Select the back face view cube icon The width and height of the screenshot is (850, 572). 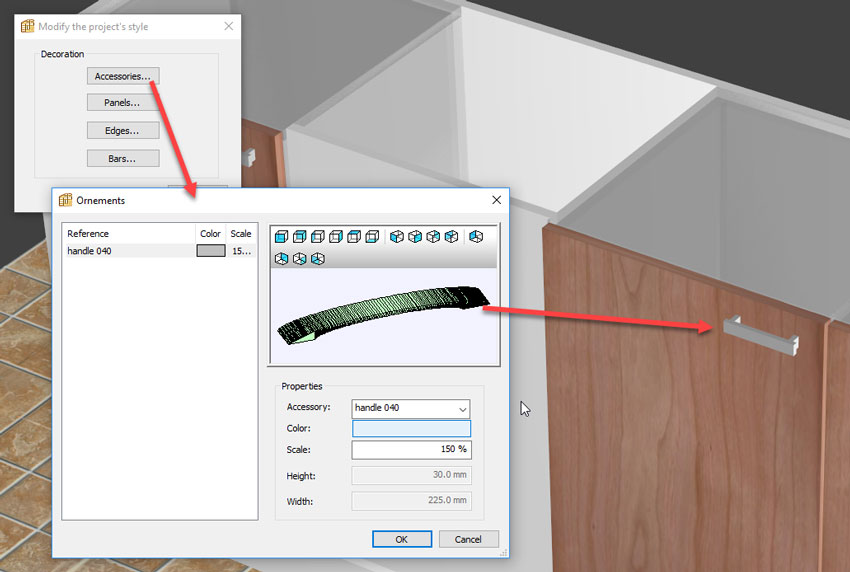pos(299,236)
